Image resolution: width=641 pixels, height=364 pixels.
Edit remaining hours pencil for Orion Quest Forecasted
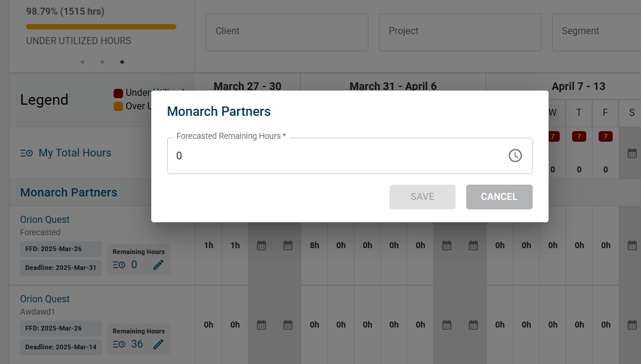point(158,265)
